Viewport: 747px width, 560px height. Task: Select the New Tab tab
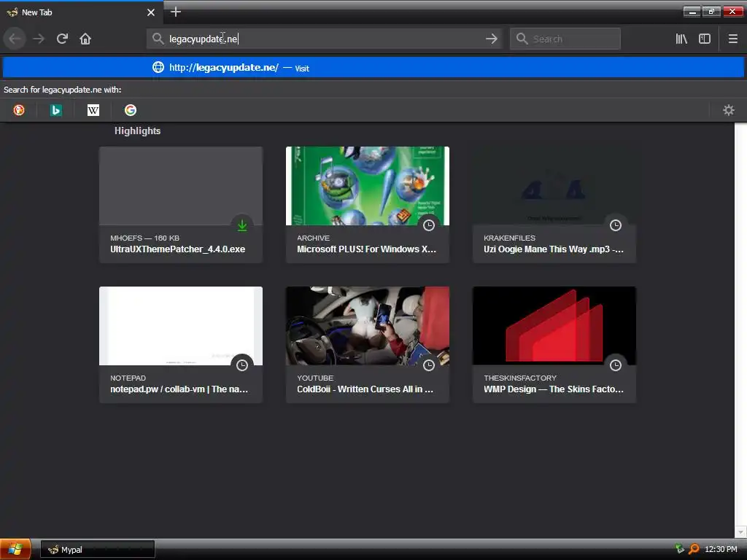tap(82, 12)
